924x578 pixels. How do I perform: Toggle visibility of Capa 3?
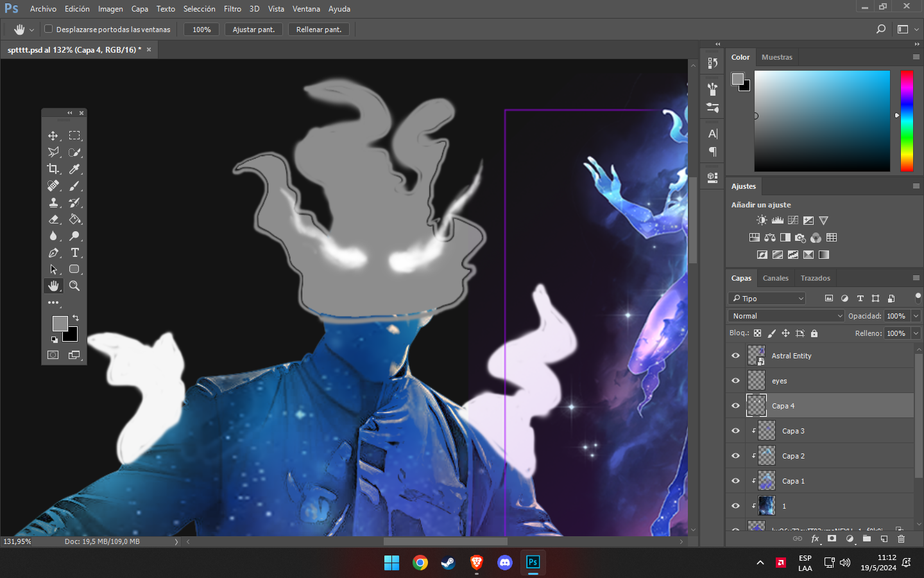pos(736,430)
